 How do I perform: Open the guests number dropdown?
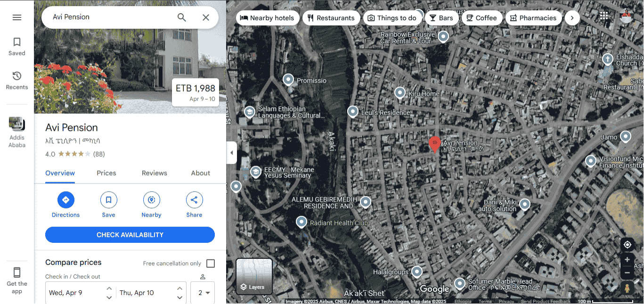203,293
